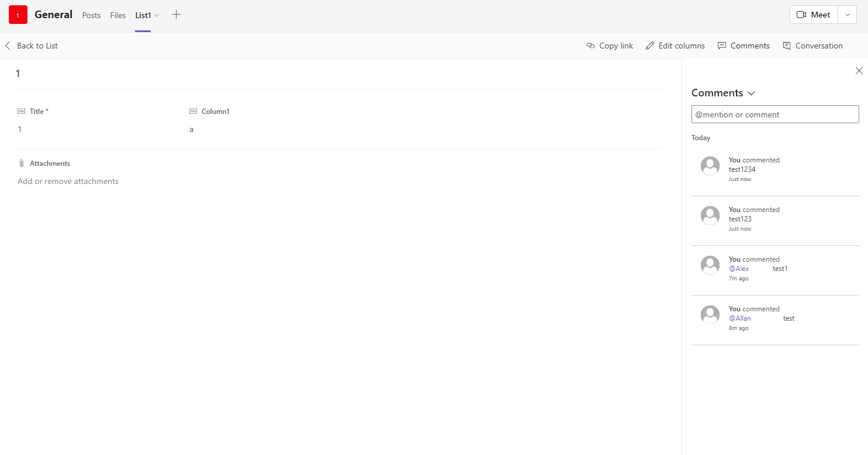Viewport: 868px width, 455px height.
Task: Click the @mention or comment field
Action: [775, 114]
